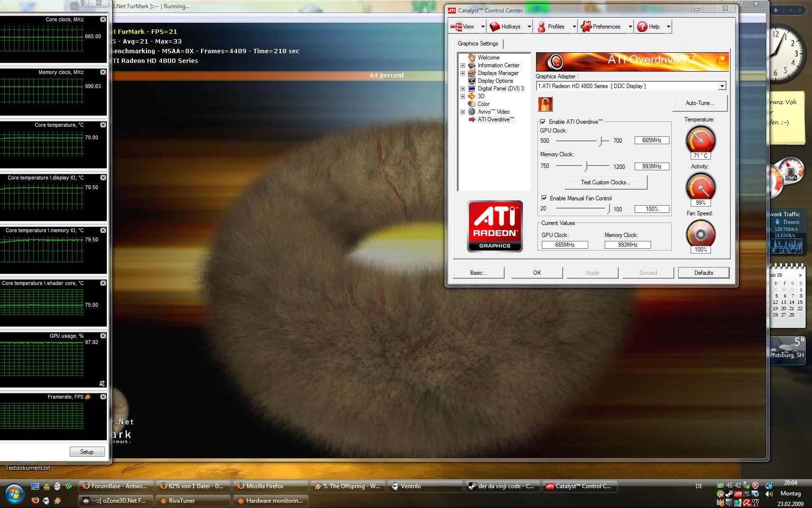
Task: Toggle Core temperature shader core graph checkbox
Action: (103, 283)
